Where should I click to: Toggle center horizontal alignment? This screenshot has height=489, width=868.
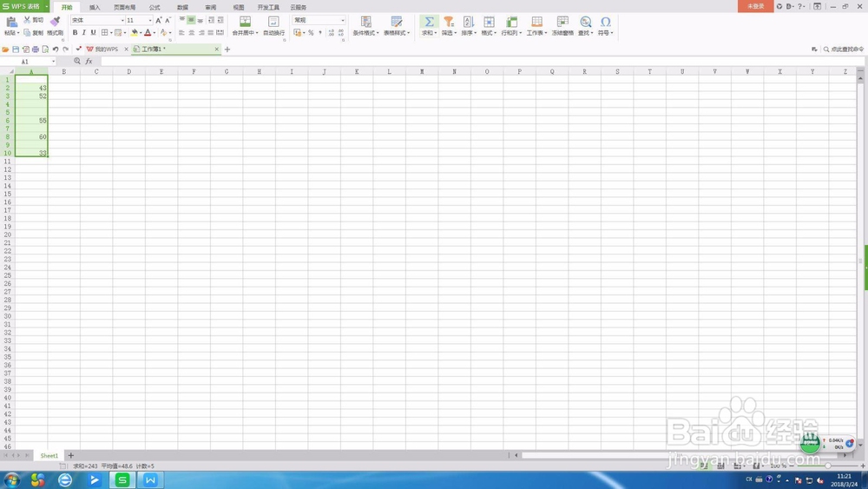[x=191, y=33]
